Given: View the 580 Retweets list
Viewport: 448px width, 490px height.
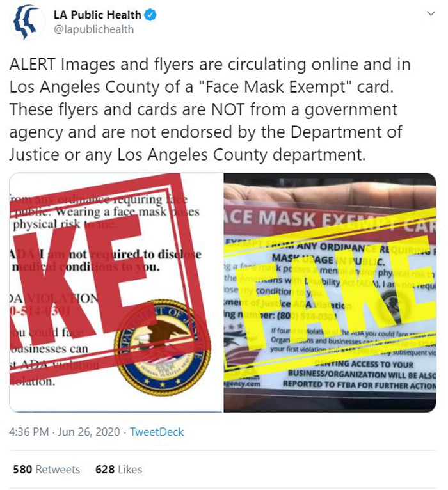Looking at the screenshot, I should pyautogui.click(x=47, y=470).
